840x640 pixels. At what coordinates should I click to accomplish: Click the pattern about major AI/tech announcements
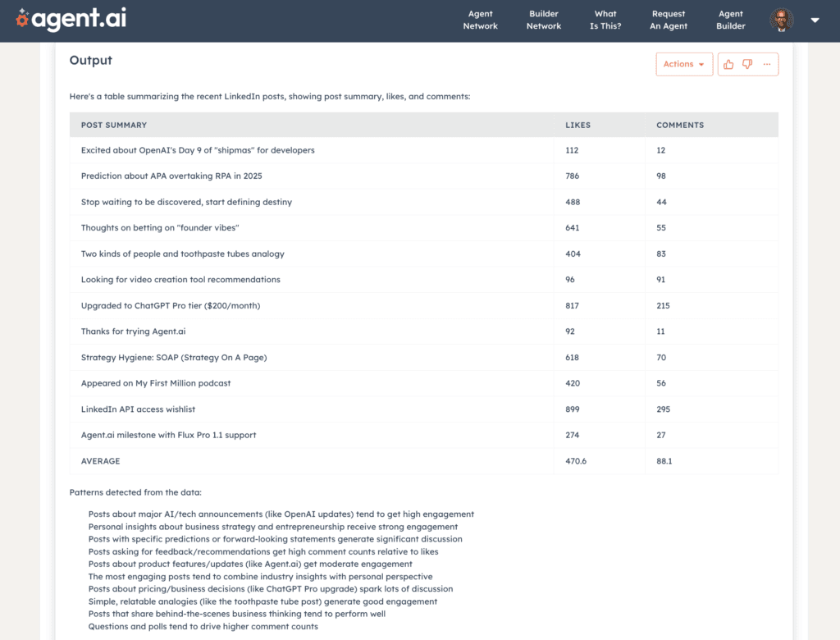tap(281, 514)
